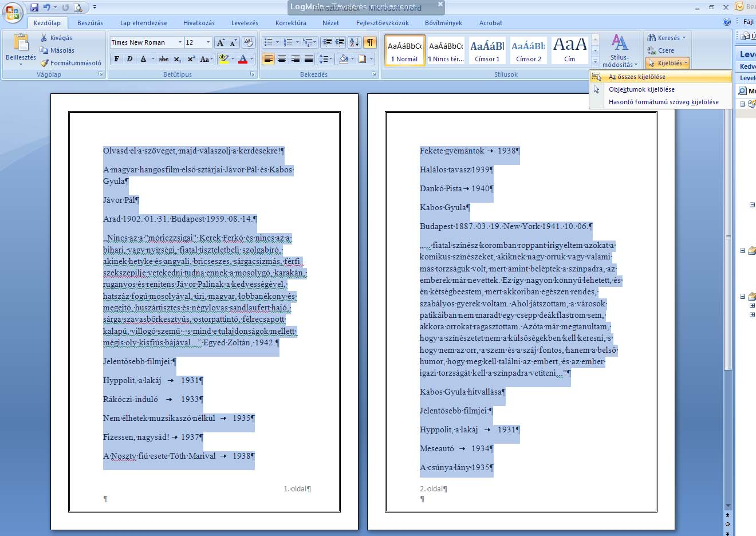Toggle subscript formatting
756x536 pixels.
pyautogui.click(x=178, y=59)
